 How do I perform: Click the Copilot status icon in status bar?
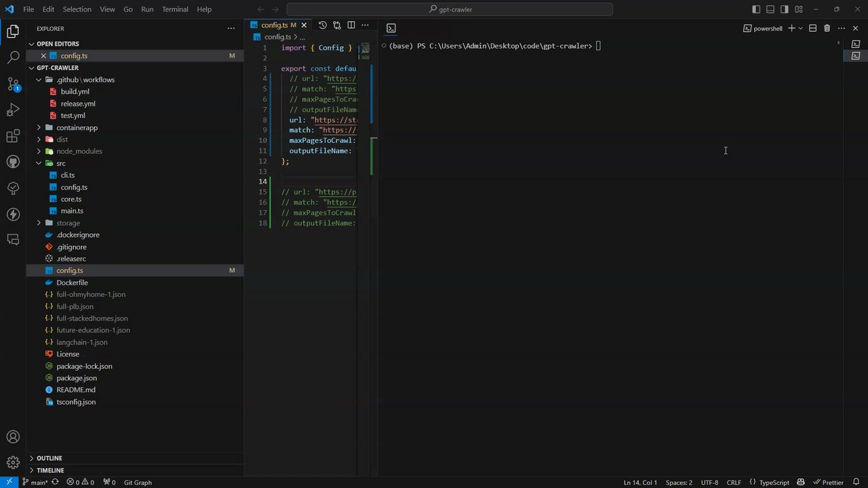click(801, 482)
